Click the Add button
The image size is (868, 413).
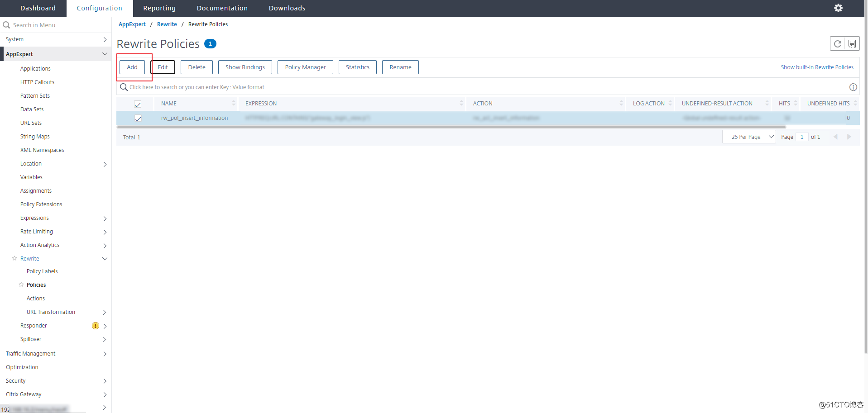(132, 67)
